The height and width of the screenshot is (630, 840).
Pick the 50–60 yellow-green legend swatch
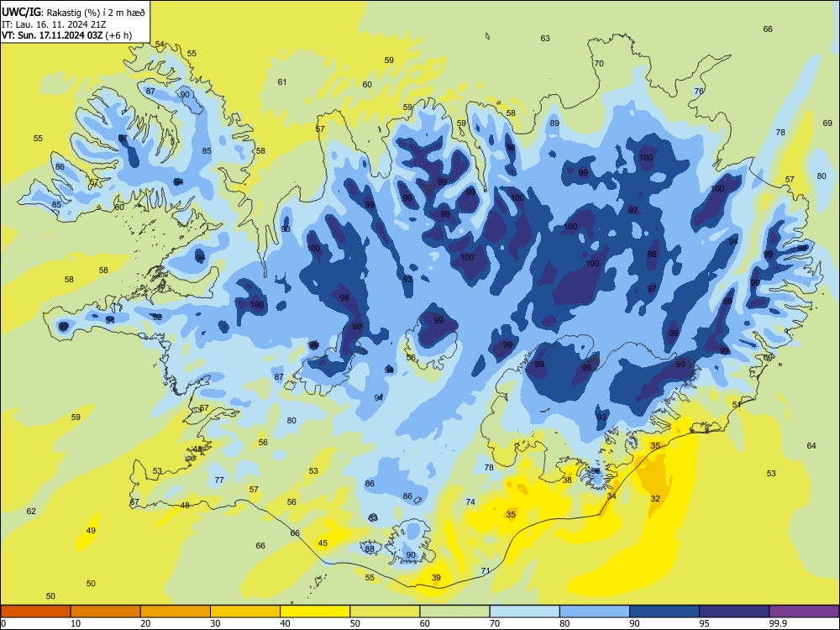385,612
